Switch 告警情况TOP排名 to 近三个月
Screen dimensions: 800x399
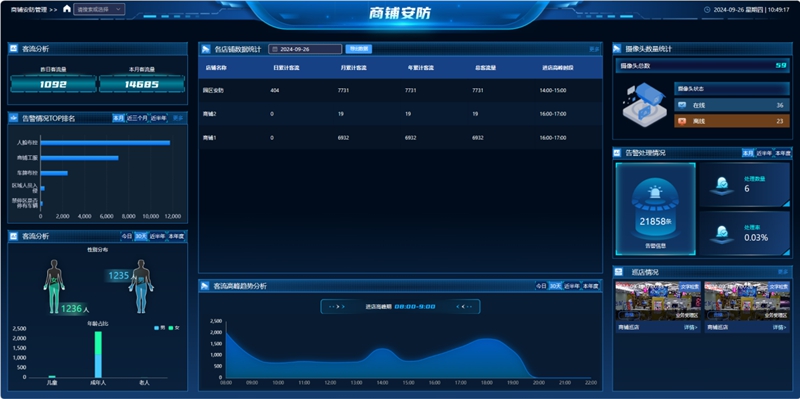[x=137, y=118]
